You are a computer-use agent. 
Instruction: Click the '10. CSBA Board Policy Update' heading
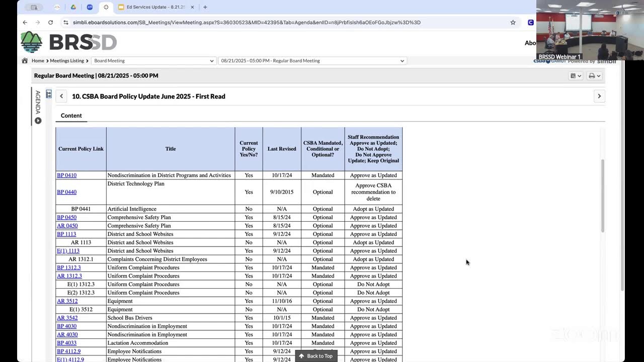(x=148, y=97)
